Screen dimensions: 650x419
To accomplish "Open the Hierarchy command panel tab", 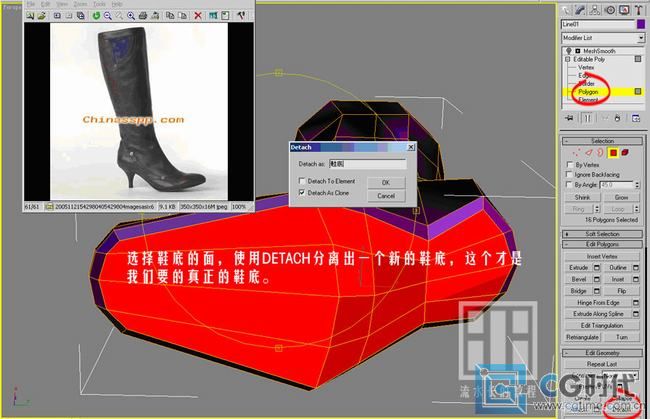I will click(x=595, y=10).
